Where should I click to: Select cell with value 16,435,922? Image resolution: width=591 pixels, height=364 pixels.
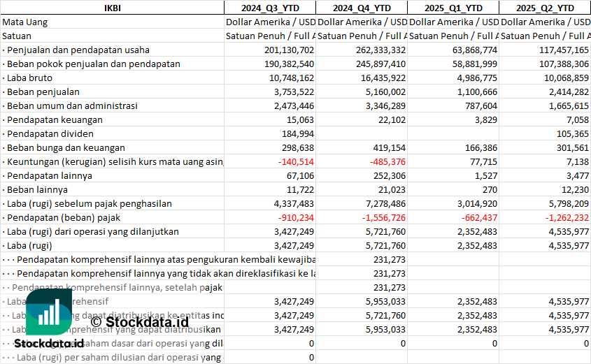point(362,78)
